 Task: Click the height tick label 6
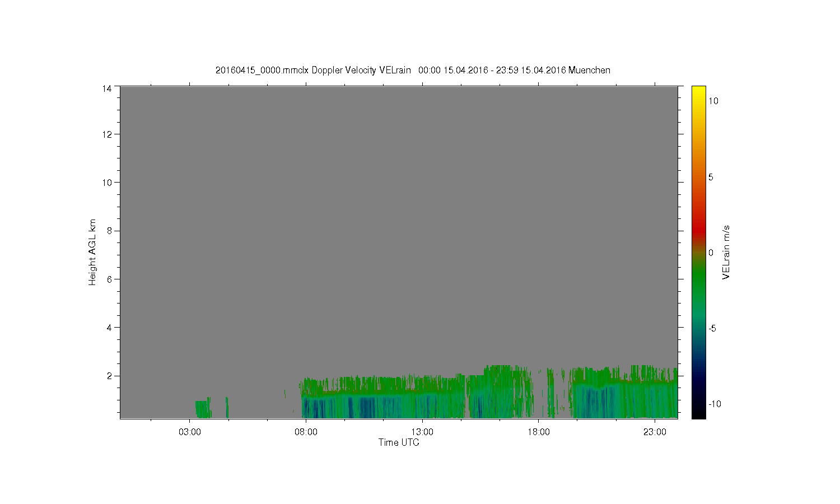(x=109, y=279)
